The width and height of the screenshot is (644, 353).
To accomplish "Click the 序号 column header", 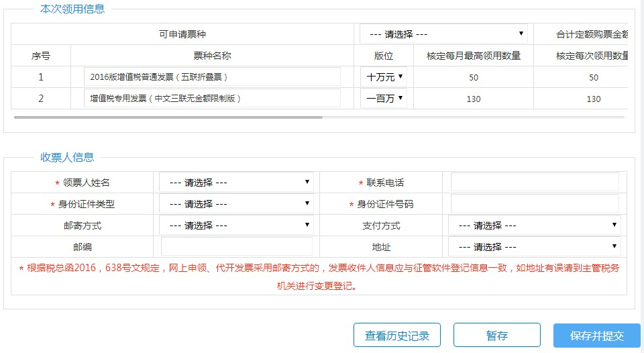I will pos(41,56).
